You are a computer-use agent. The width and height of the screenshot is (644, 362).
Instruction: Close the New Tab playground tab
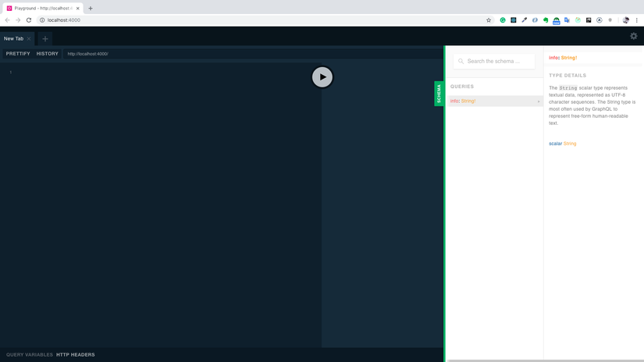coord(29,38)
